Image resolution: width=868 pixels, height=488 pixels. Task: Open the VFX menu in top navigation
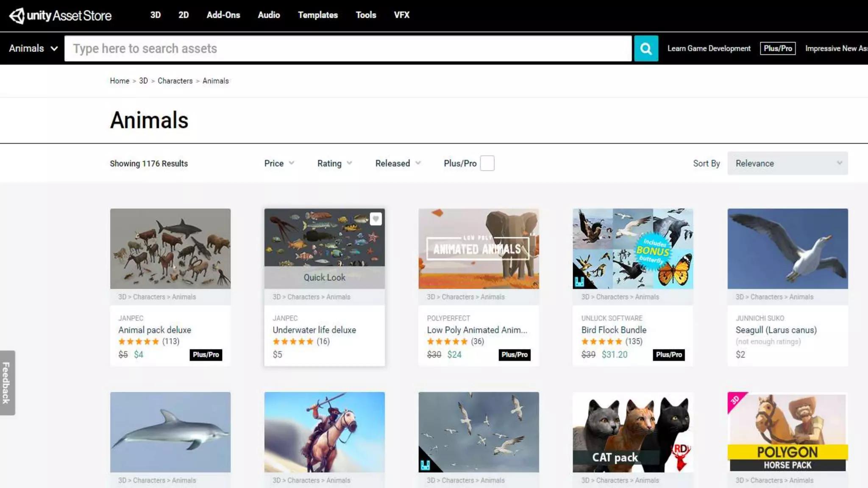pyautogui.click(x=401, y=15)
